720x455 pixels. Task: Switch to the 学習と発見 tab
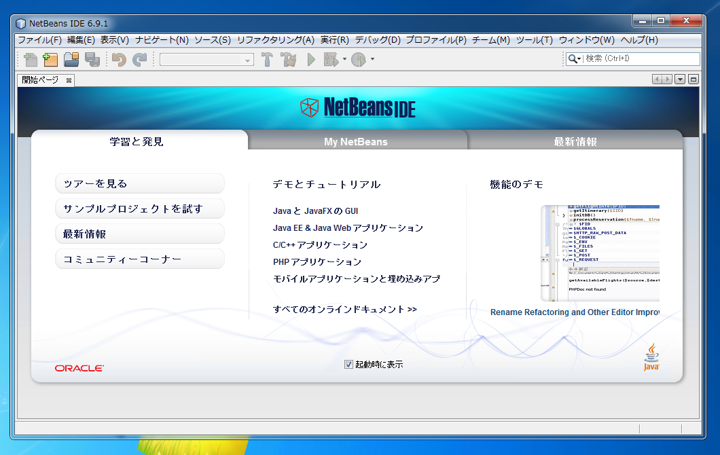tap(140, 141)
